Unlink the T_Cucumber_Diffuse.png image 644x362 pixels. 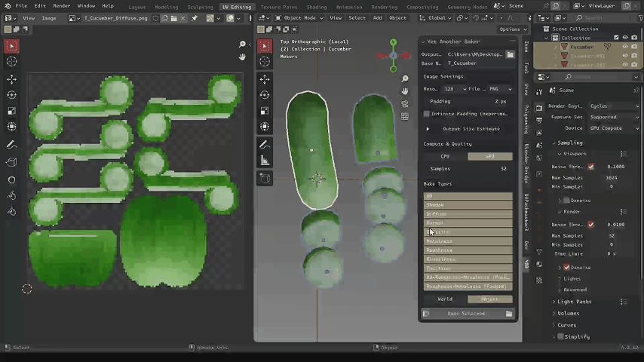click(182, 18)
